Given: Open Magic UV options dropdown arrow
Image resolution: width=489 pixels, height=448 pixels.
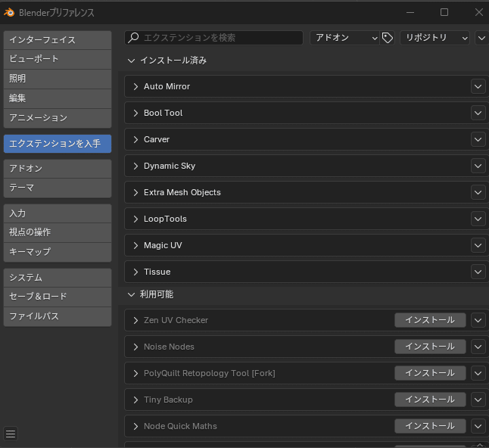Looking at the screenshot, I should tap(478, 245).
